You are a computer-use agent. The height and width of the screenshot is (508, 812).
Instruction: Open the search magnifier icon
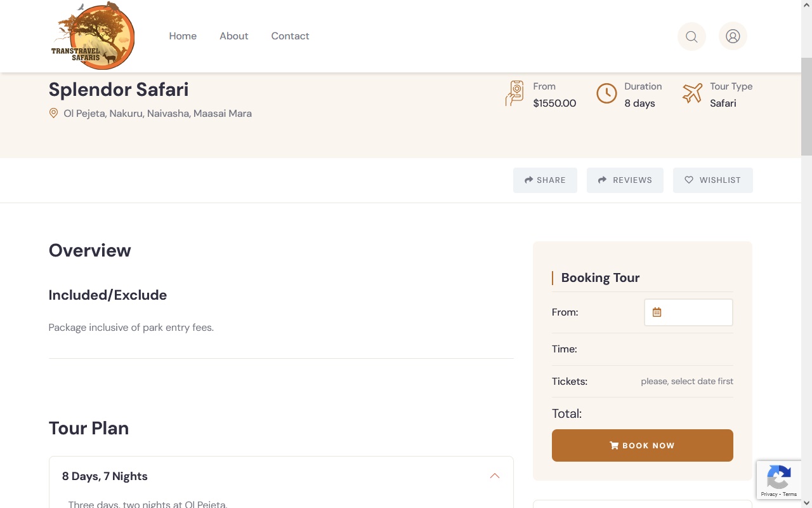coord(691,37)
